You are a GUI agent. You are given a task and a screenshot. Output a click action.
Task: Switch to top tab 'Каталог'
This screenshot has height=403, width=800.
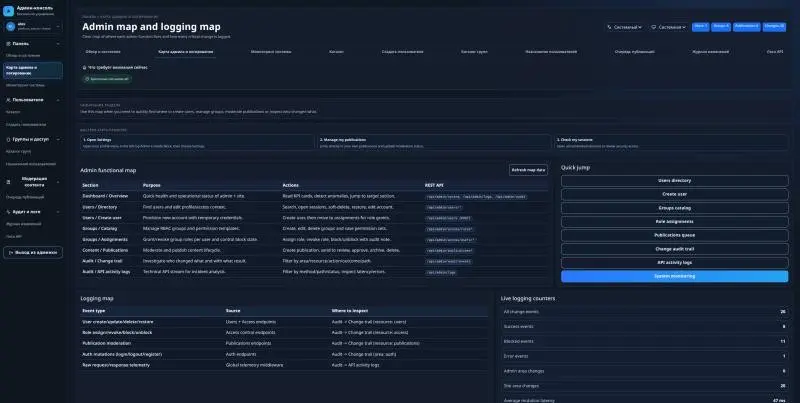coord(336,52)
